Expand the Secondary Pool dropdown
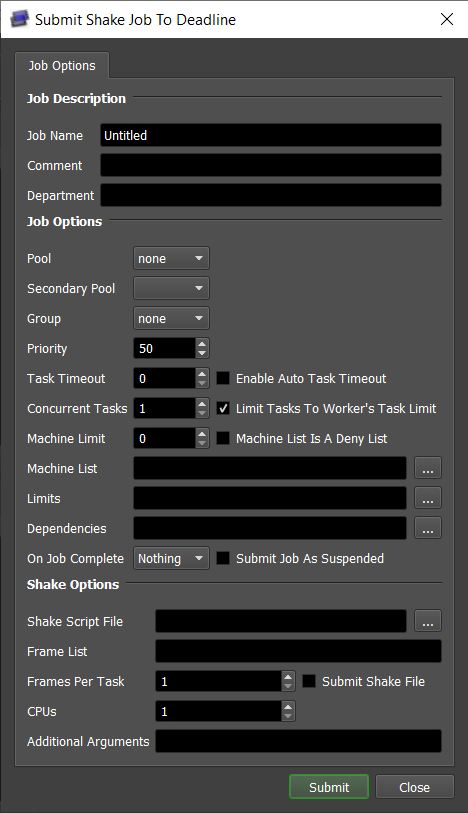Viewport: 468px width, 813px height. tap(171, 288)
